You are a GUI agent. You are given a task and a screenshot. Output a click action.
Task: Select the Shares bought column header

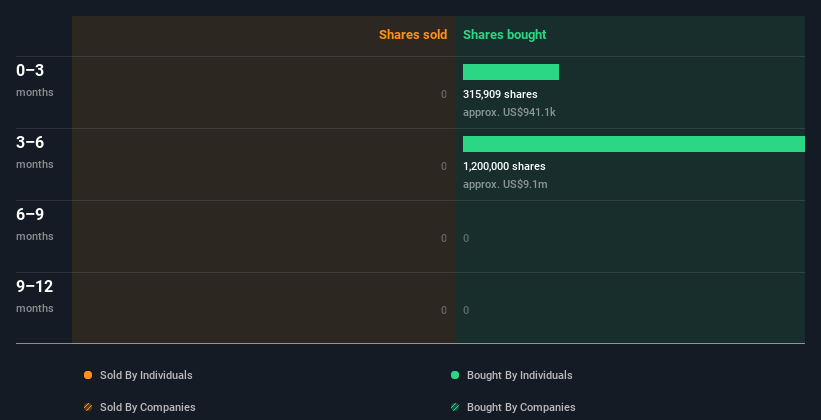[x=504, y=35]
